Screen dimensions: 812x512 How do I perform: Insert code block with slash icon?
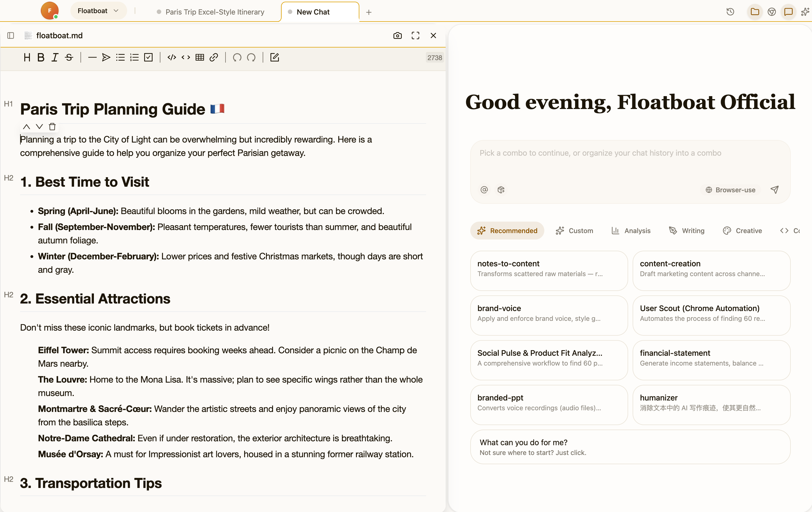point(172,57)
